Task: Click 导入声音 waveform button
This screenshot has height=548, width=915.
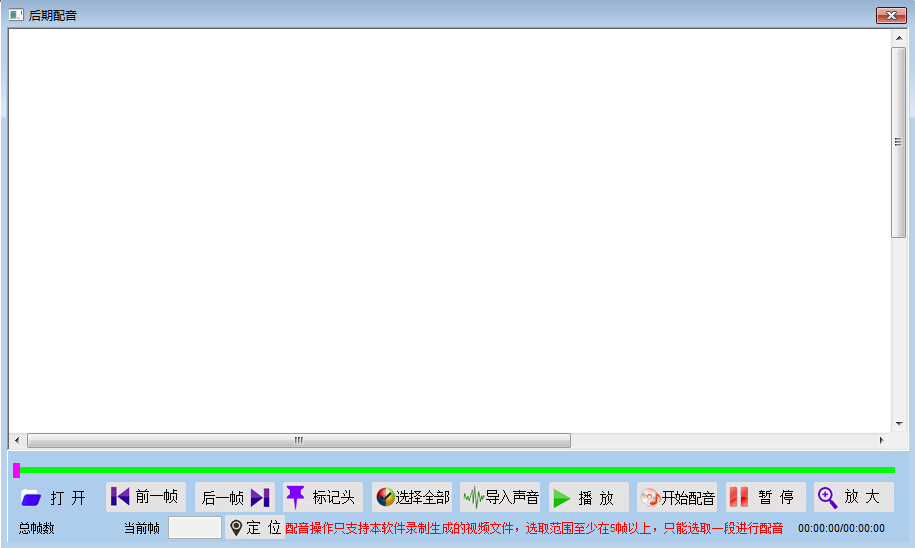Action: pos(500,497)
